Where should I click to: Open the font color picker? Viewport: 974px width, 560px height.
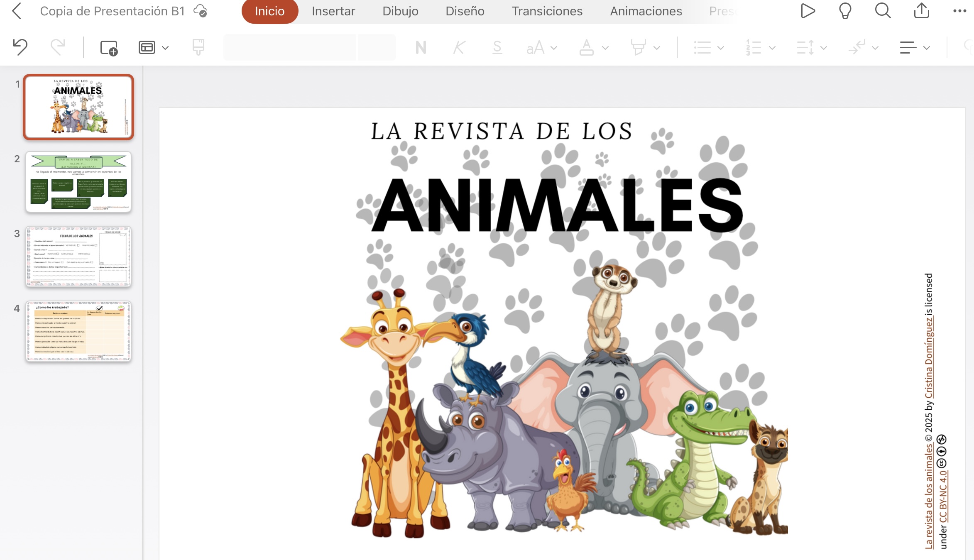[586, 48]
